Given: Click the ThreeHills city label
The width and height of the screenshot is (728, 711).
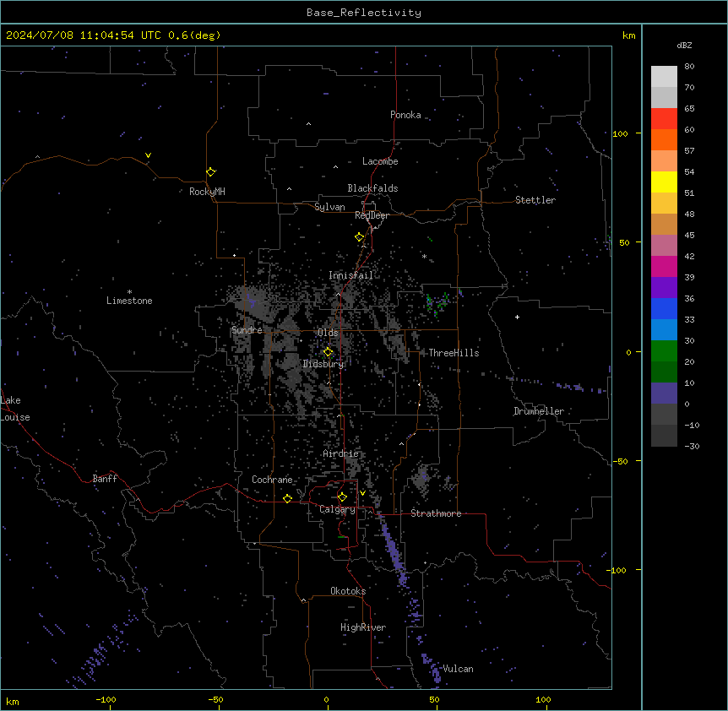Looking at the screenshot, I should (454, 353).
